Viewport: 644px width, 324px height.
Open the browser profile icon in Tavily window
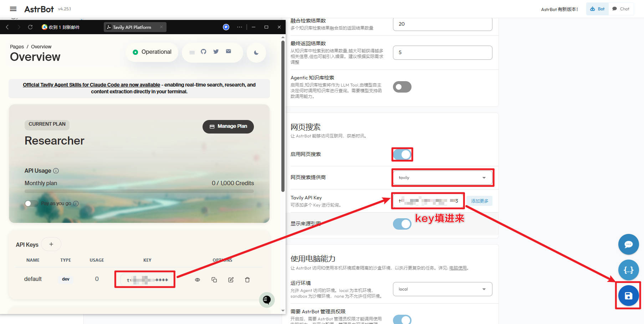click(226, 27)
